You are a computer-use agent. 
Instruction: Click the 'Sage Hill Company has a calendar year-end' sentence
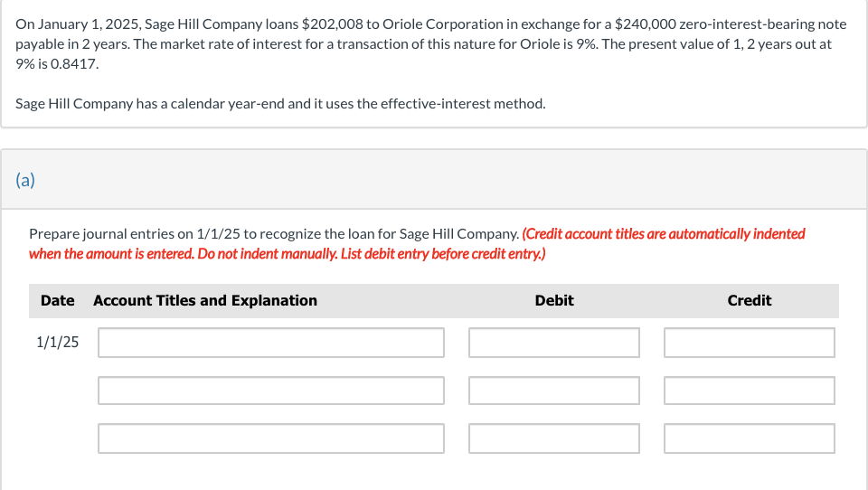(x=280, y=104)
